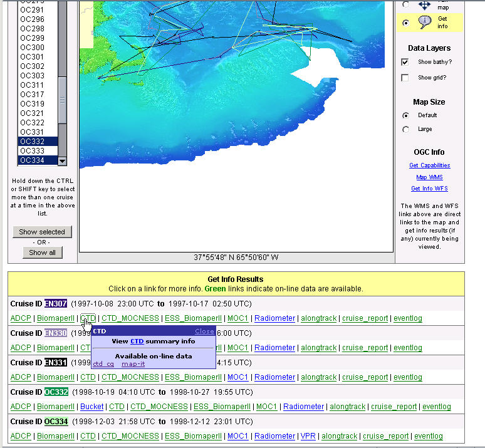Select the Get info radio button
485x448 pixels.
[x=405, y=23]
